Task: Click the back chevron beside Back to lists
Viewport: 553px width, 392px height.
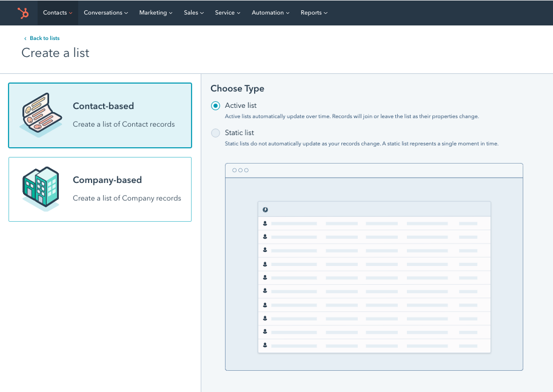Action: (24, 38)
